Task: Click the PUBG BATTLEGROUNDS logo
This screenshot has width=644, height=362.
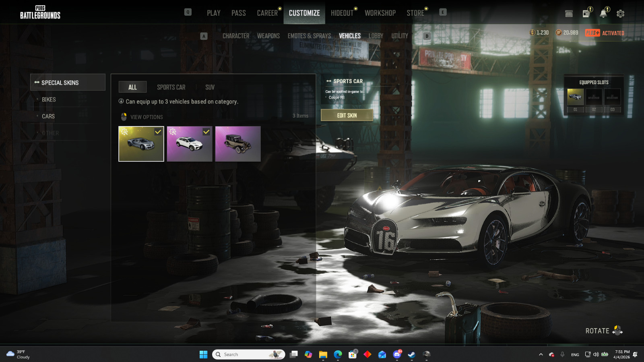Action: point(40,12)
